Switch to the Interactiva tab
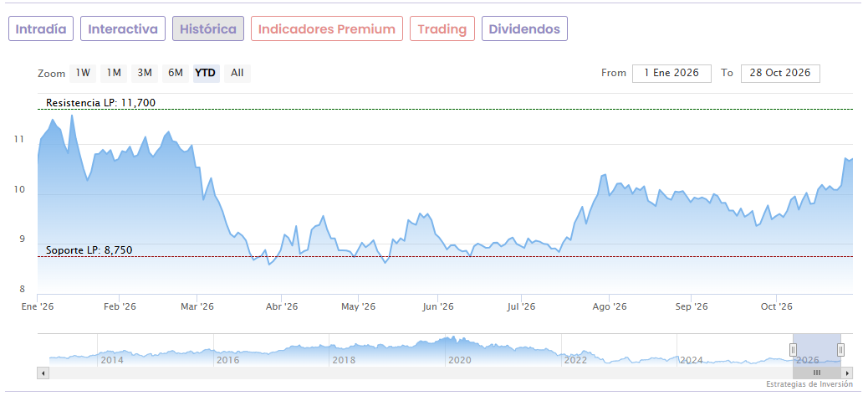The width and height of the screenshot is (868, 396). pos(123,28)
